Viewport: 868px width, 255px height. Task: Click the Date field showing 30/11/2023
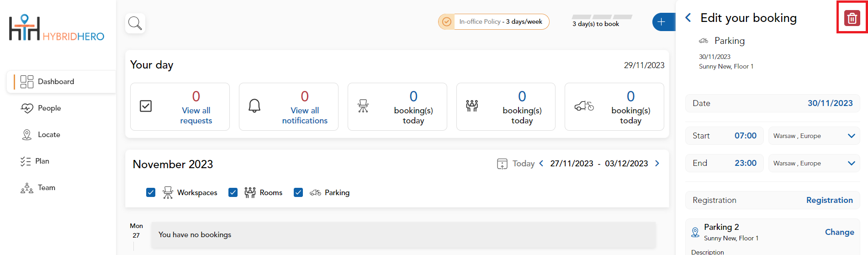[773, 103]
